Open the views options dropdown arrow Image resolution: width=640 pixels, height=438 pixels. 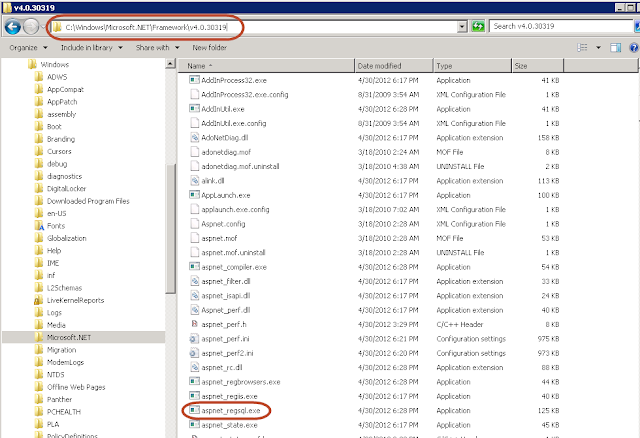tap(598, 48)
